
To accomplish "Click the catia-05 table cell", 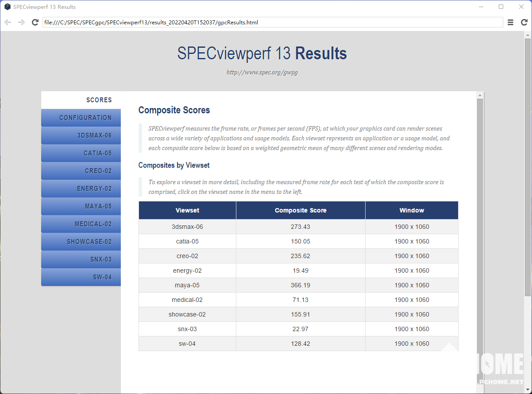I will tap(187, 241).
